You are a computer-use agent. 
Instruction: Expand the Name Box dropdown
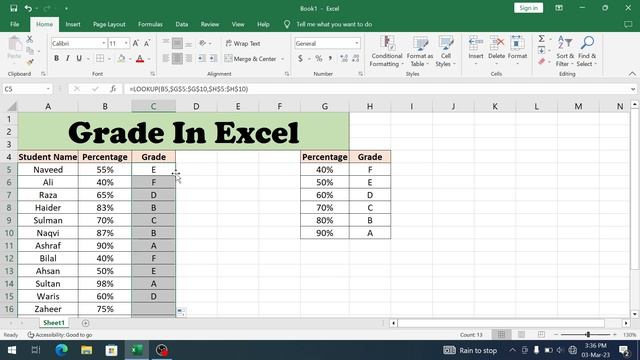click(48, 89)
